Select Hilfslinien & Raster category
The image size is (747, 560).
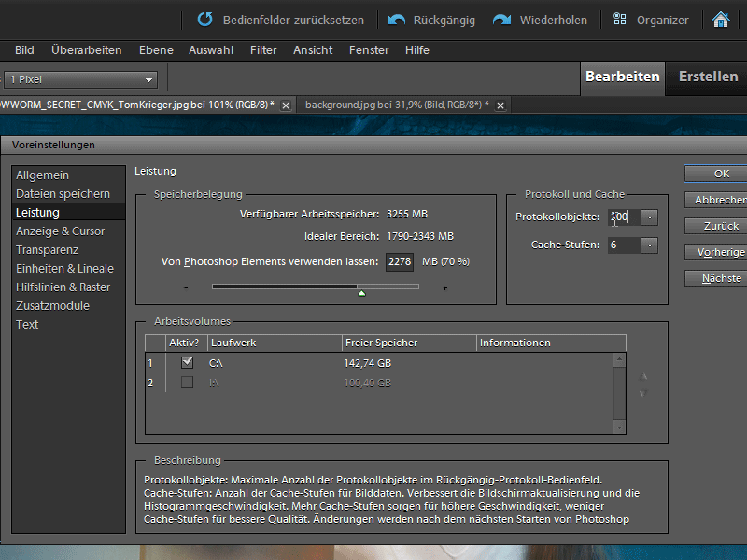tap(68, 287)
